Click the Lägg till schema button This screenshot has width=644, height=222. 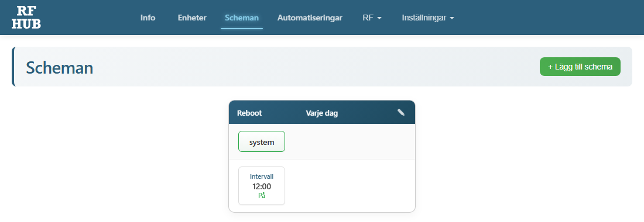point(580,67)
